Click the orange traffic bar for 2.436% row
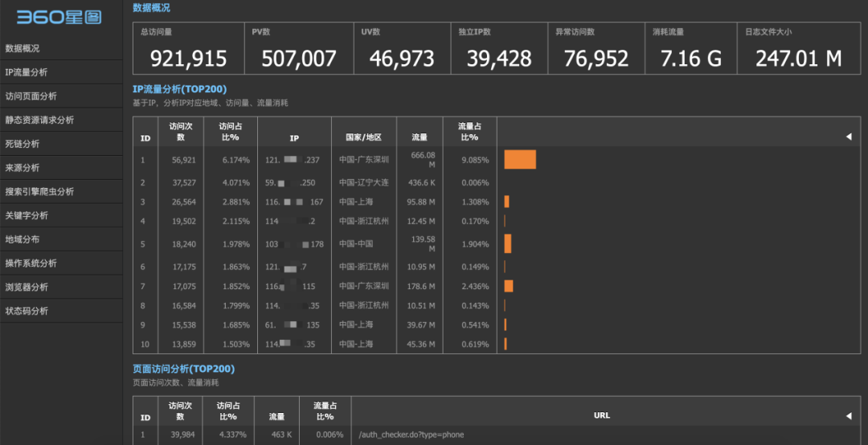Screen dimensions: 868x445 point(509,286)
